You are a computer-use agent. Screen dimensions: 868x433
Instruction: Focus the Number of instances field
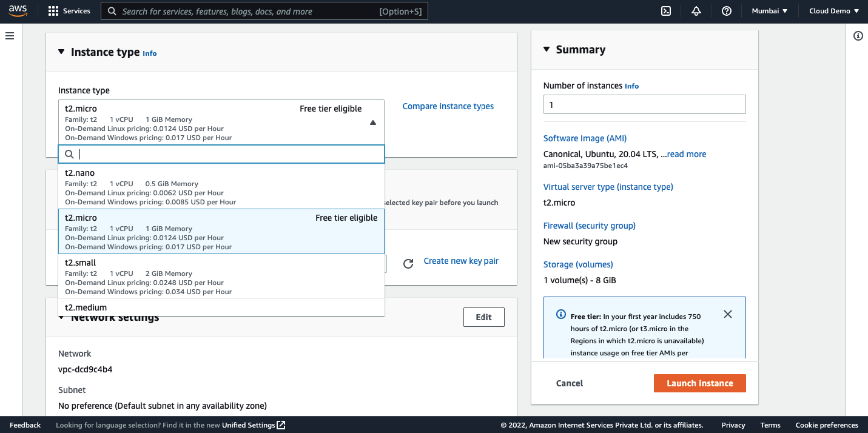[x=644, y=104]
